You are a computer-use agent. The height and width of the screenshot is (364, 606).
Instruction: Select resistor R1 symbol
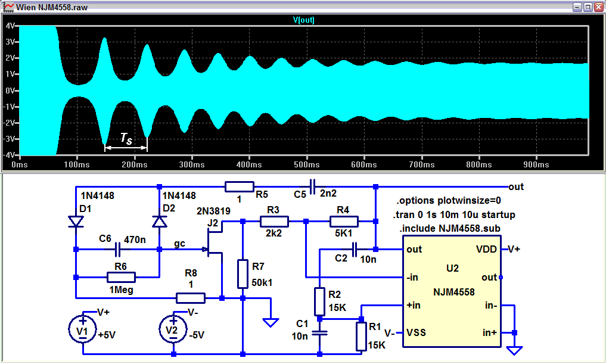(x=361, y=337)
